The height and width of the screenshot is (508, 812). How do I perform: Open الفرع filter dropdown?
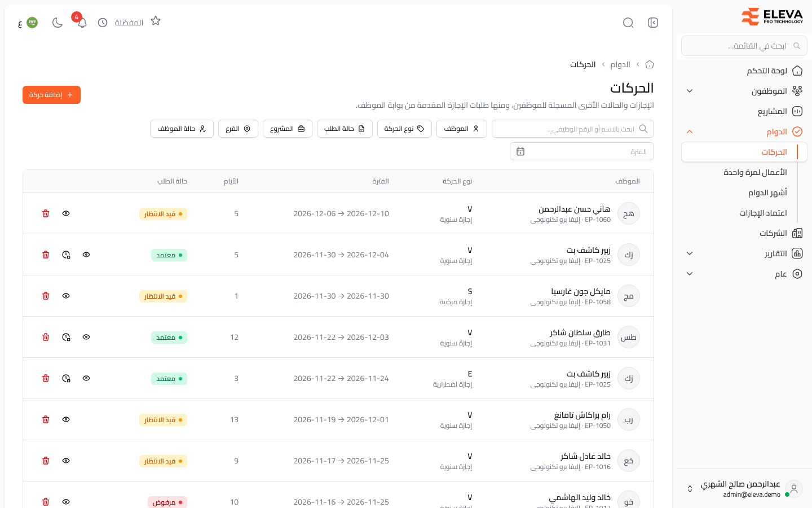click(238, 129)
